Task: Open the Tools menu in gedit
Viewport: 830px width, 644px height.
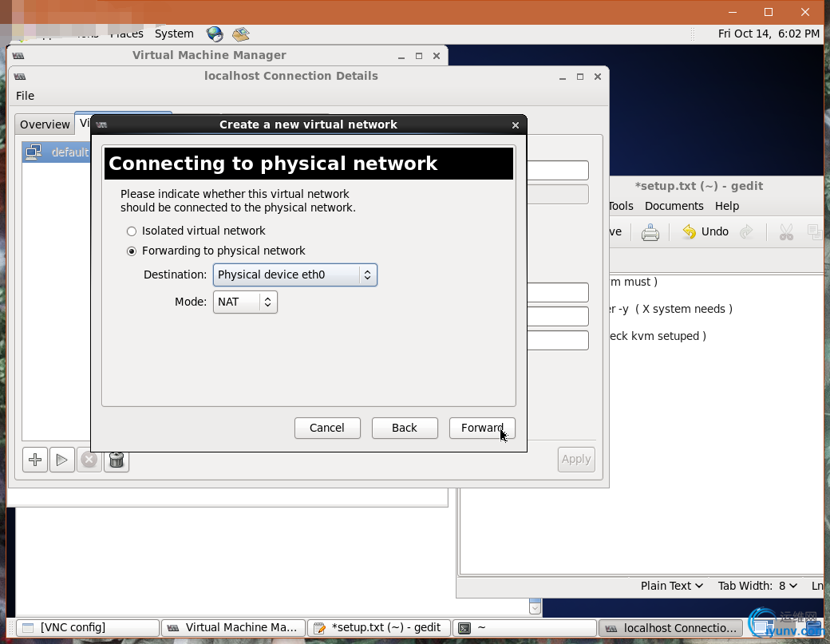Action: tap(620, 206)
